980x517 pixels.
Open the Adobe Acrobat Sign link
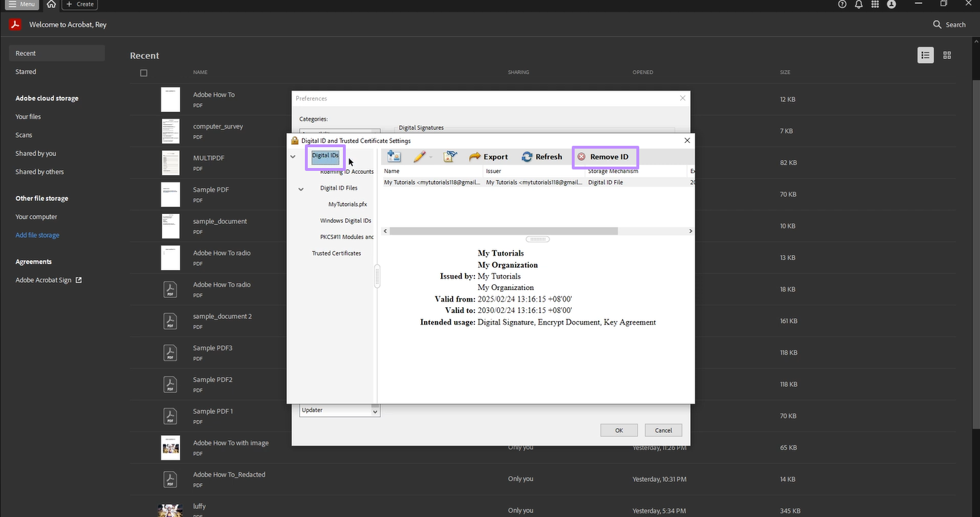[x=49, y=280]
